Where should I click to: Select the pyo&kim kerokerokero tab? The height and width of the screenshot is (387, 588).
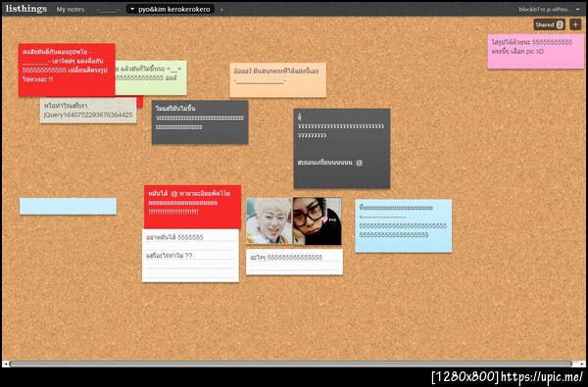(x=171, y=9)
